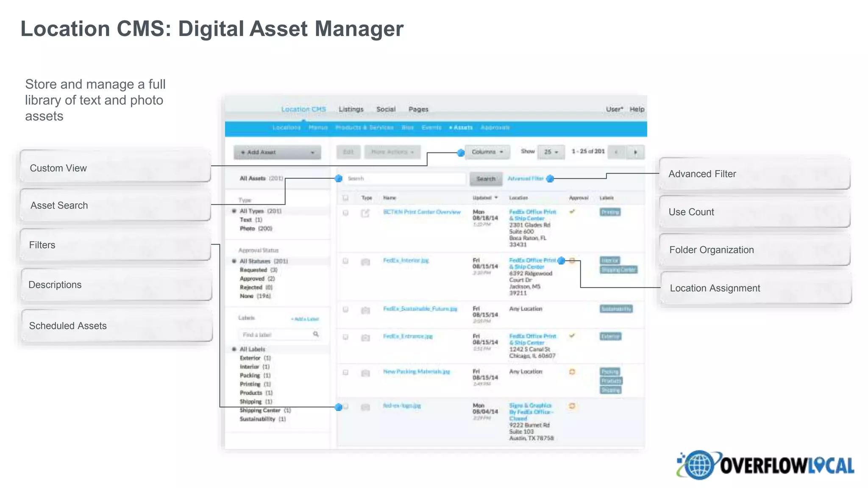Click the Search button
The image size is (868, 488).
click(486, 179)
